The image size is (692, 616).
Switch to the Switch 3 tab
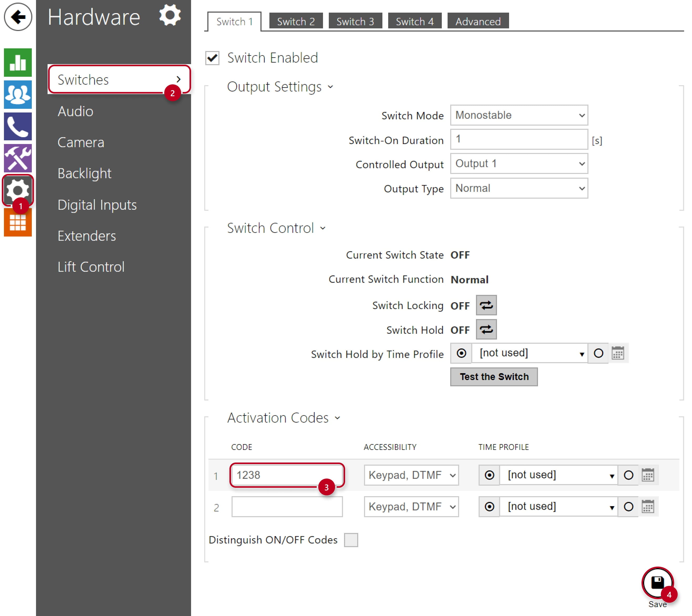355,21
